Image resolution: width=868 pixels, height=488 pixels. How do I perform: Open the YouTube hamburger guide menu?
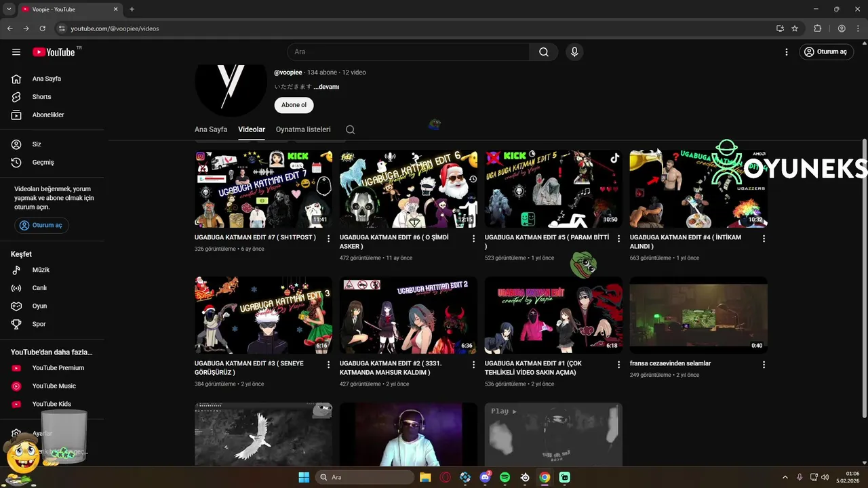(x=16, y=52)
